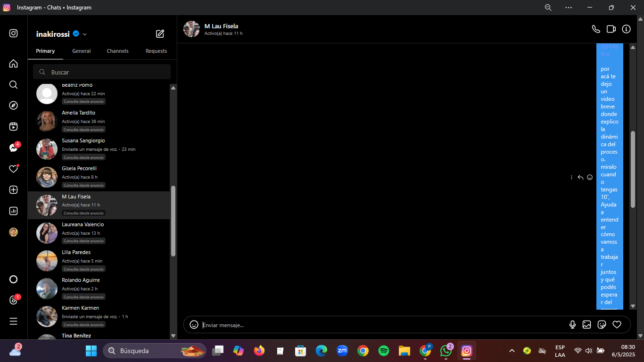The width and height of the screenshot is (644, 362).
Task: Start an audio call with M Lau Fisela
Action: [596, 29]
